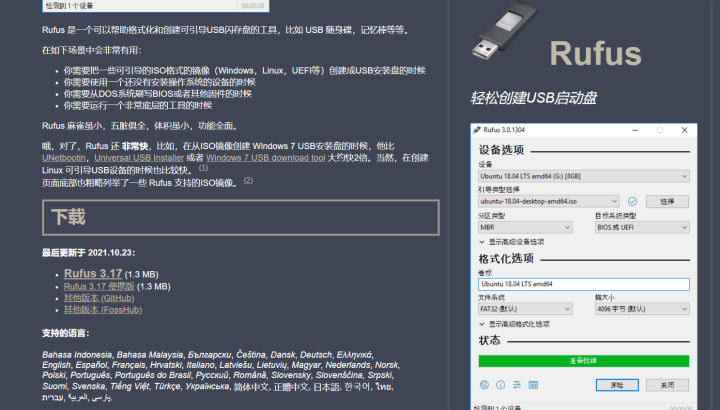Click the Rufus title bar app icon

[477, 130]
